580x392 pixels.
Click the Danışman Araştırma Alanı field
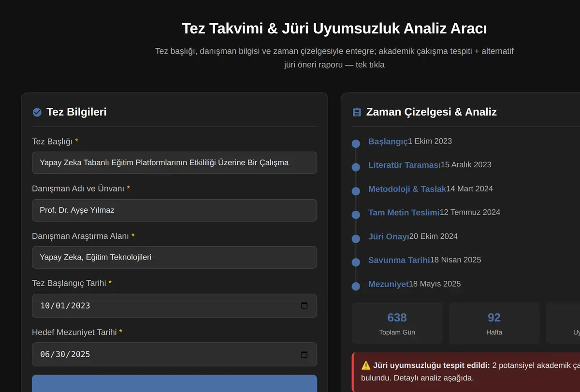click(174, 257)
